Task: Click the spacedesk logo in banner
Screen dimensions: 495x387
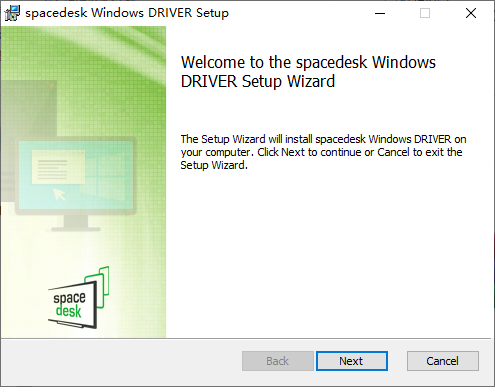Action: point(79,297)
